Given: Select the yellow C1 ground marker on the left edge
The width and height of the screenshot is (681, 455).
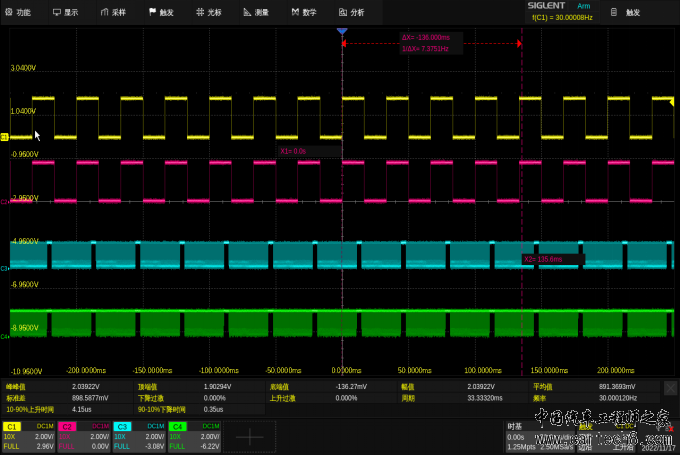Looking at the screenshot, I should pyautogui.click(x=4, y=137).
